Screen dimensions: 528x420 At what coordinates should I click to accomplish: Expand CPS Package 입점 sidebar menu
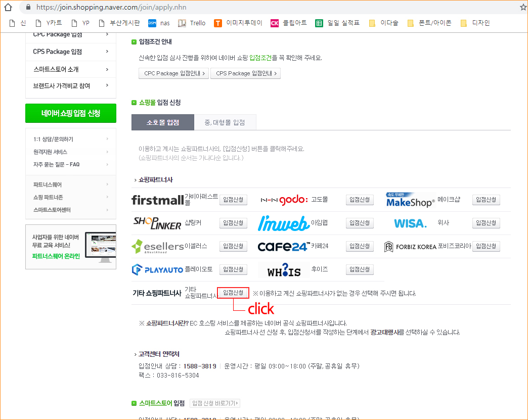[71, 52]
